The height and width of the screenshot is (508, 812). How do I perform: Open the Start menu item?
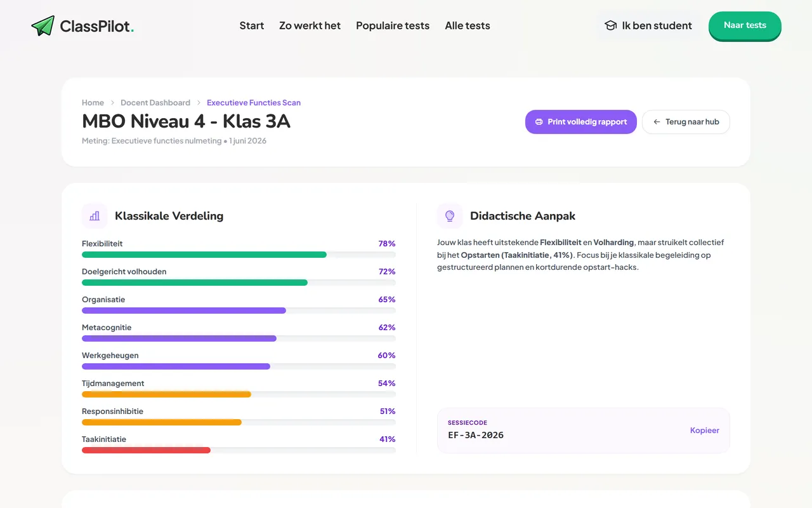pyautogui.click(x=252, y=26)
